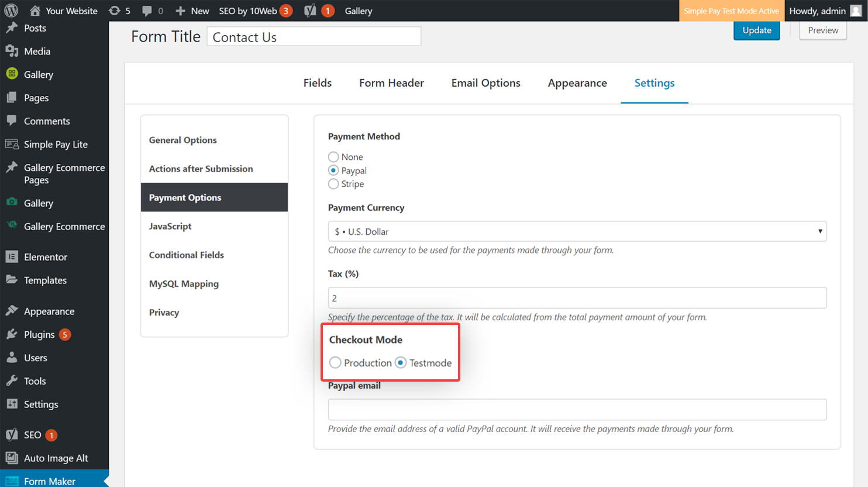Click the green Gallery icon below Media

click(x=12, y=74)
